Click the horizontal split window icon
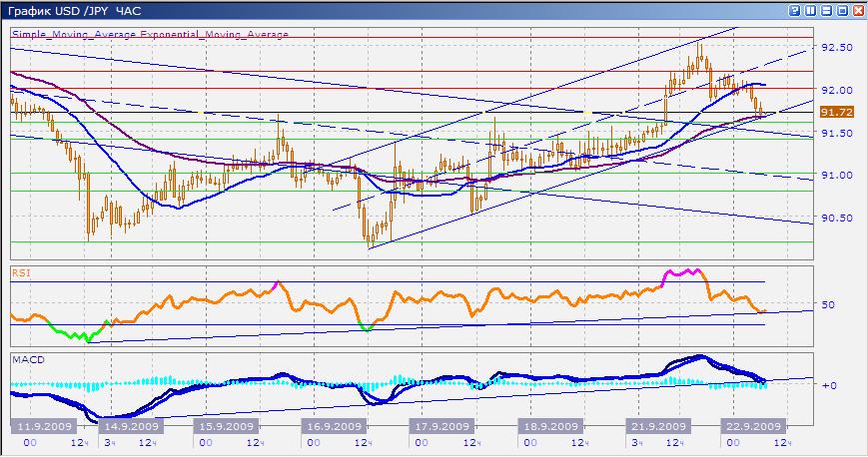This screenshot has width=868, height=457. (825, 10)
